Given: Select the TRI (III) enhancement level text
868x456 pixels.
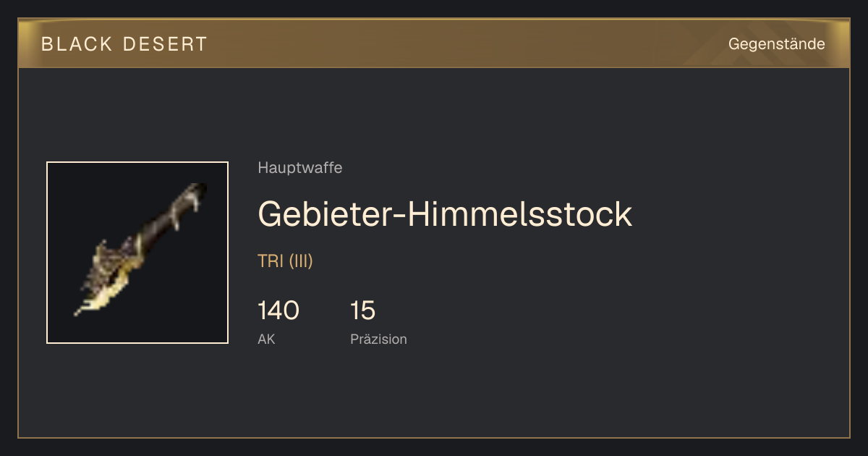Looking at the screenshot, I should 285,261.
